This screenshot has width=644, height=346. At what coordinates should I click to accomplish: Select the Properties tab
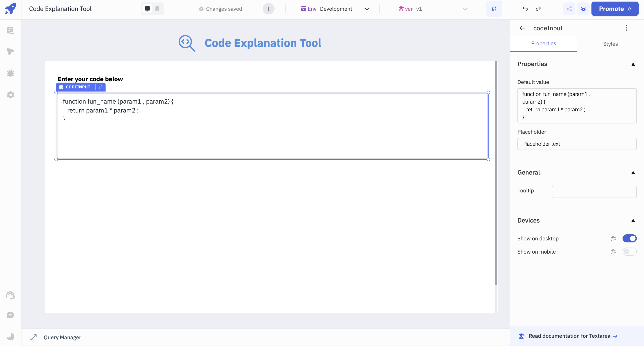(x=544, y=44)
